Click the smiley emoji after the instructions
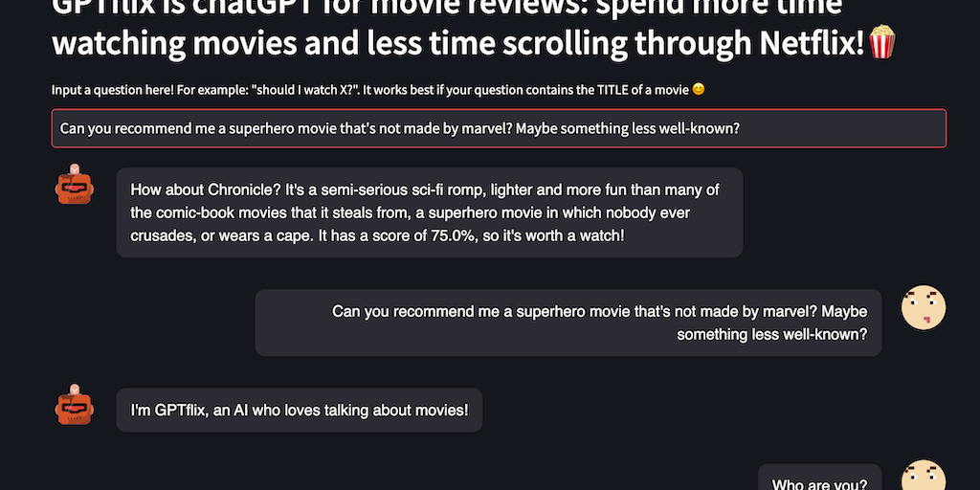Image resolution: width=980 pixels, height=490 pixels. point(699,90)
